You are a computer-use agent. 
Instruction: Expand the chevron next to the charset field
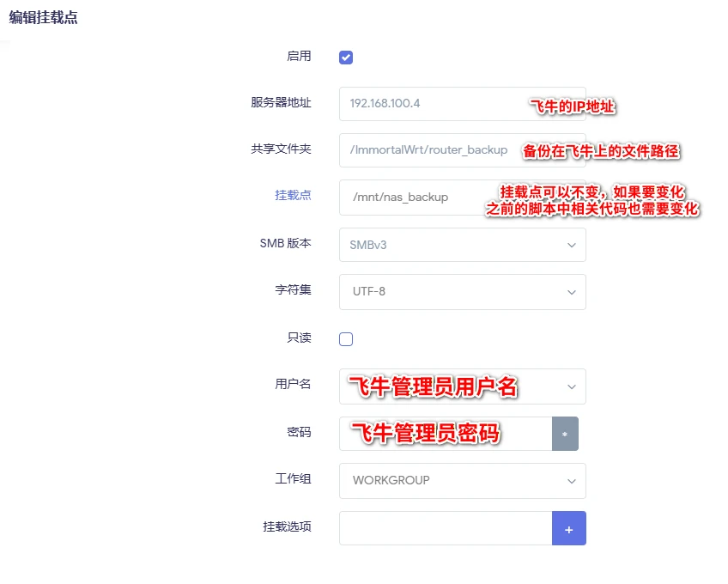pyautogui.click(x=573, y=292)
